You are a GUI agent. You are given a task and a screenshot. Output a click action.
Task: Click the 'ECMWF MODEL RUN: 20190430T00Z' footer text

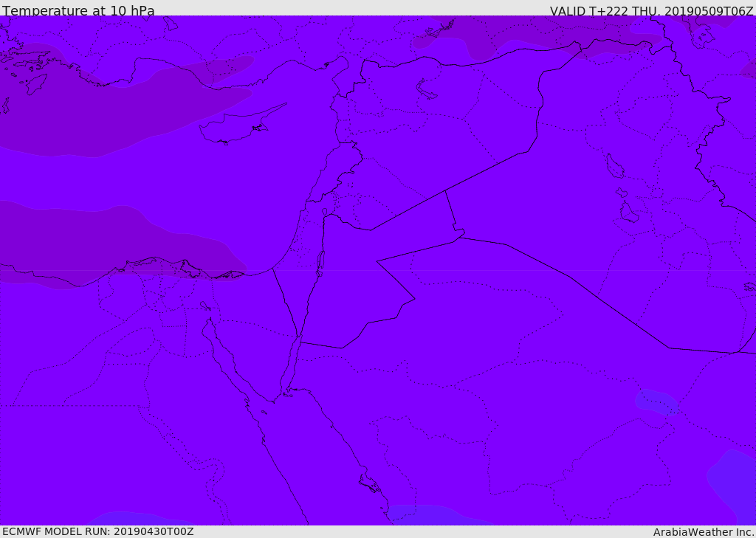pyautogui.click(x=98, y=532)
